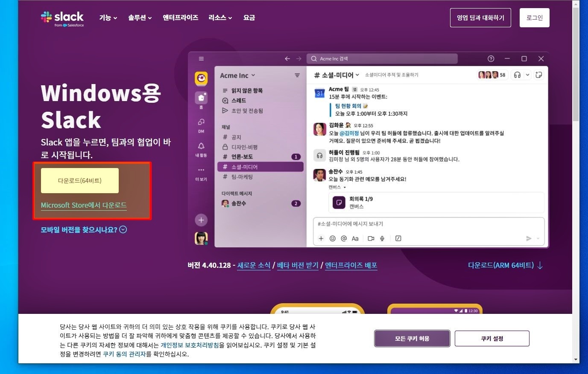Image resolution: width=588 pixels, height=374 pixels.
Task: Open the DM icon in the sidebar
Action: 201,122
